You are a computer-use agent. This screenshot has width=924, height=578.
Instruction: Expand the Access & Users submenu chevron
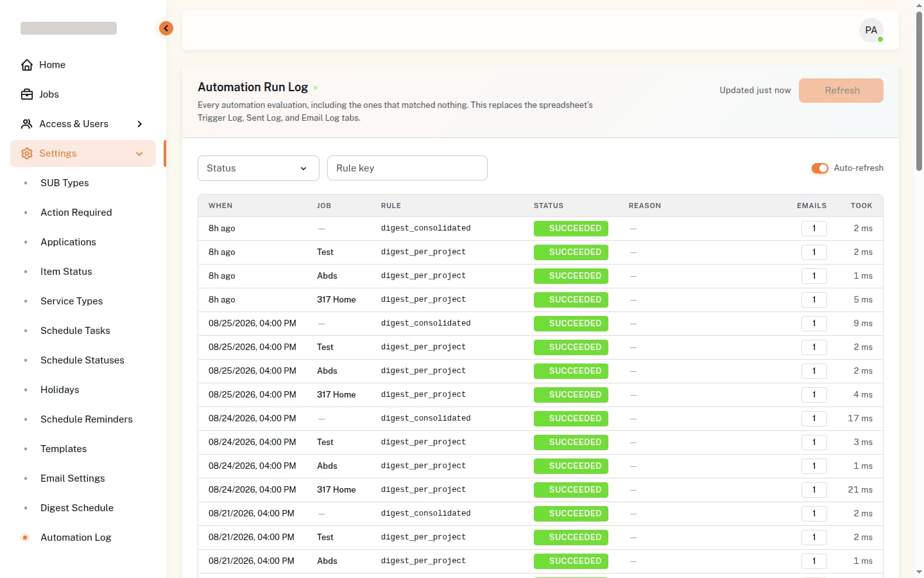point(139,124)
